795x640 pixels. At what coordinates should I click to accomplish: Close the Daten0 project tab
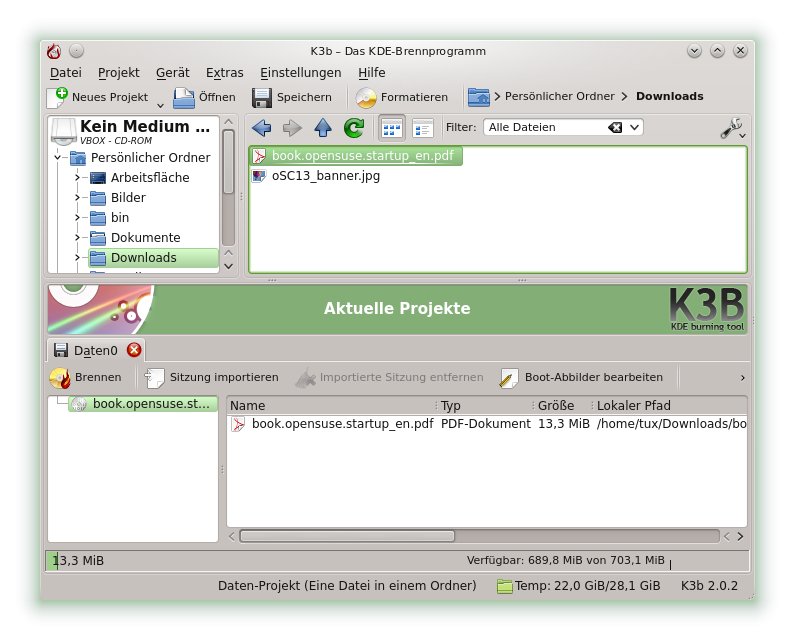pos(134,350)
